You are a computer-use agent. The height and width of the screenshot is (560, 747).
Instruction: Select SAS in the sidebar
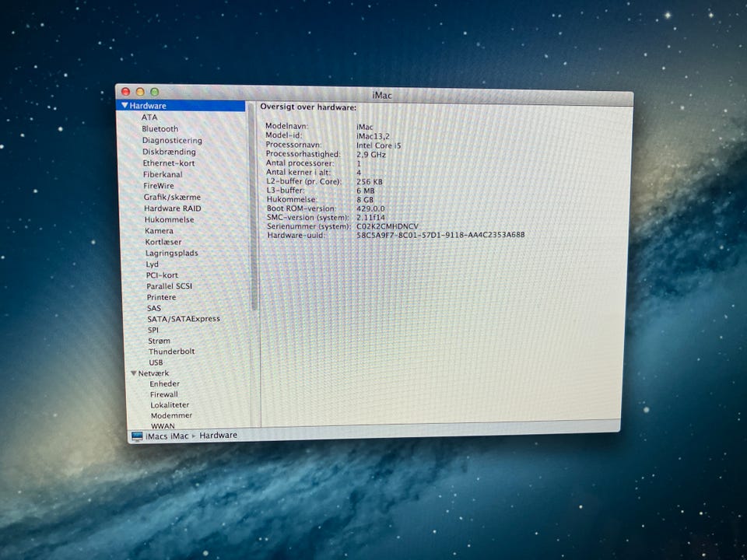[x=154, y=308]
